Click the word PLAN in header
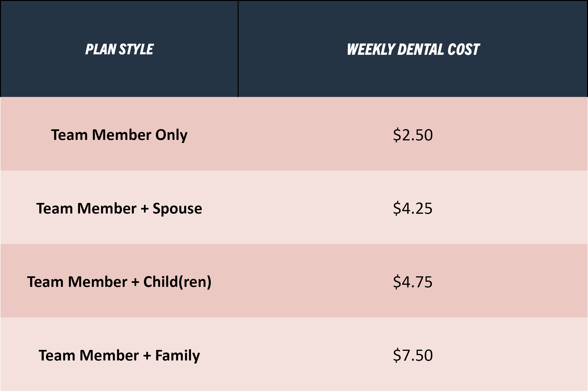The image size is (588, 392). click(x=100, y=49)
